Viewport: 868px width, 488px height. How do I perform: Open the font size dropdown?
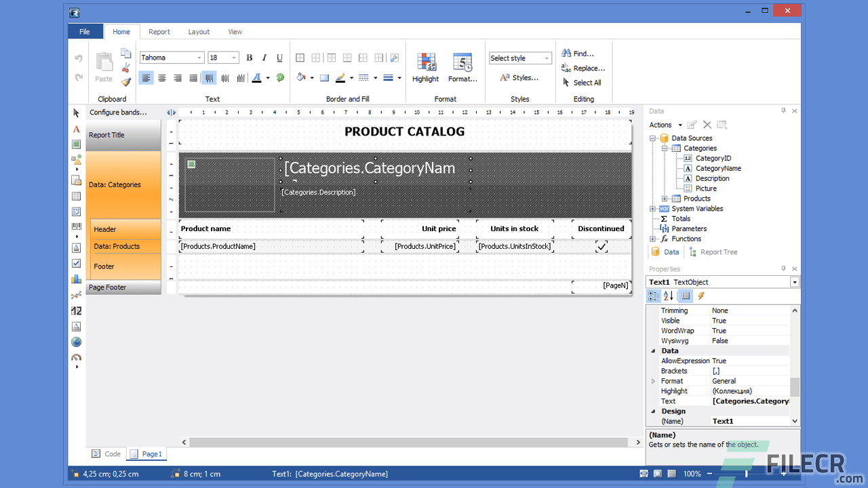coord(235,57)
